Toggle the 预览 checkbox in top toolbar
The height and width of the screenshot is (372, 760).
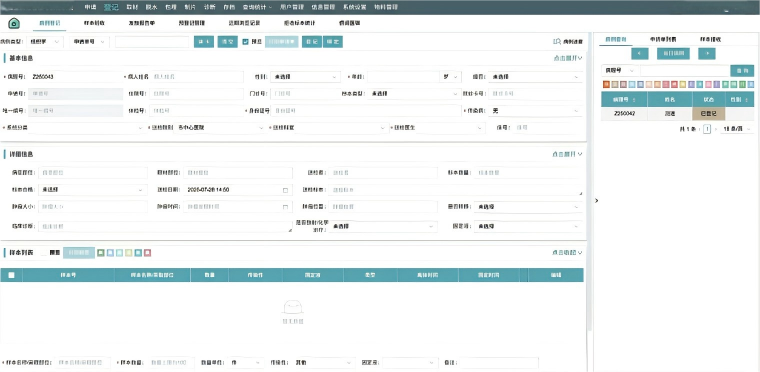coord(245,42)
